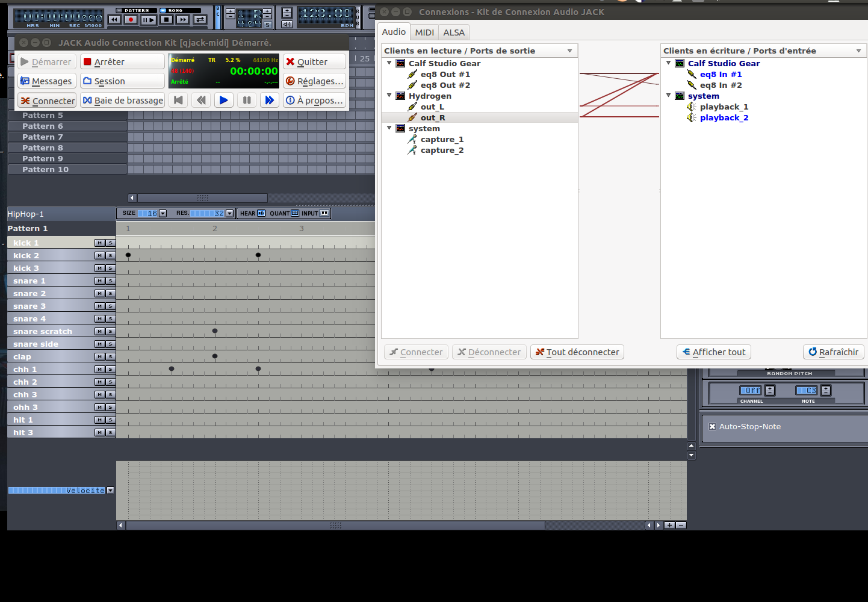Mute the kick 2 instrument
Screen dimensions: 868x602
[x=99, y=256]
